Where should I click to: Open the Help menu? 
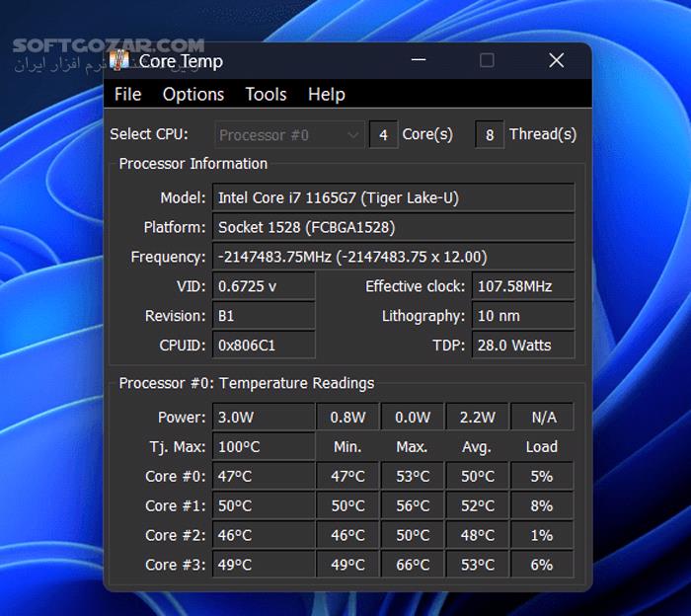coord(327,95)
